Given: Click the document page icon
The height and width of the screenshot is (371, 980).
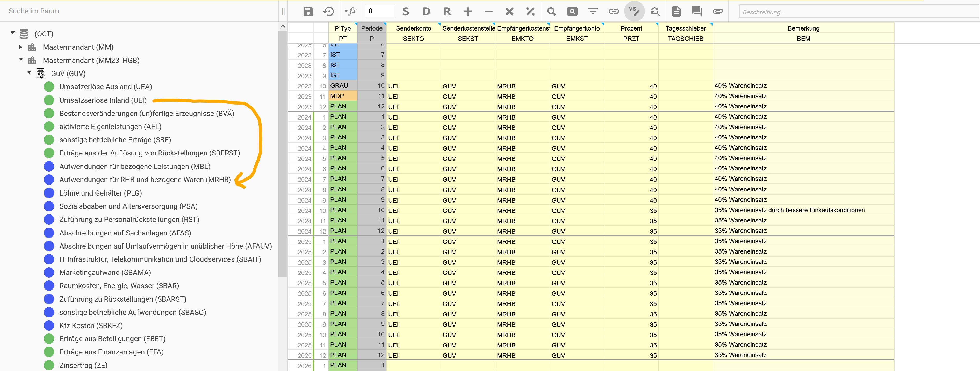Looking at the screenshot, I should [x=676, y=11].
